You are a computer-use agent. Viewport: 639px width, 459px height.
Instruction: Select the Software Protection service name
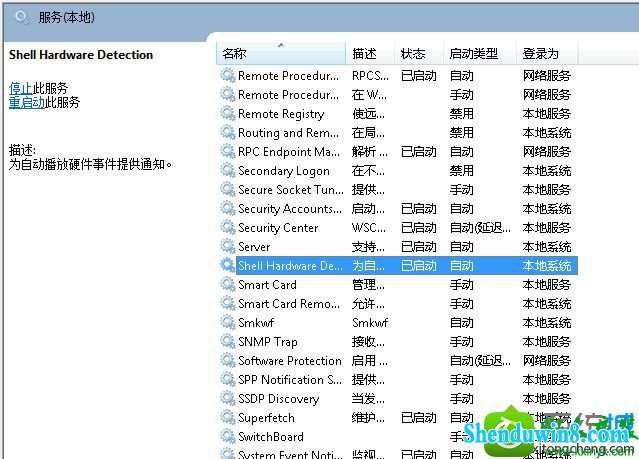[290, 361]
